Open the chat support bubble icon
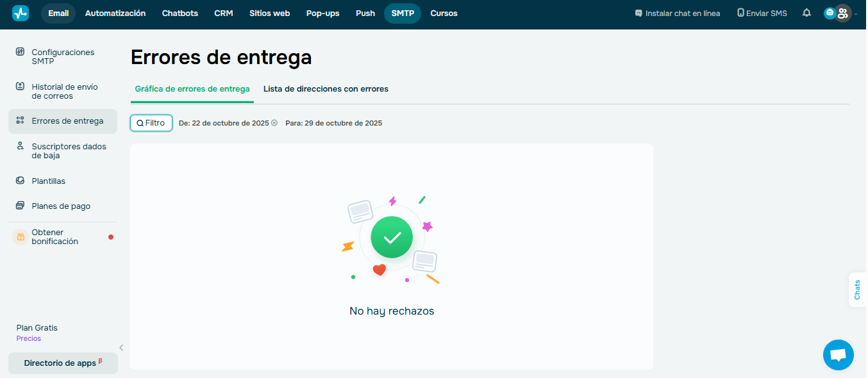 [838, 354]
